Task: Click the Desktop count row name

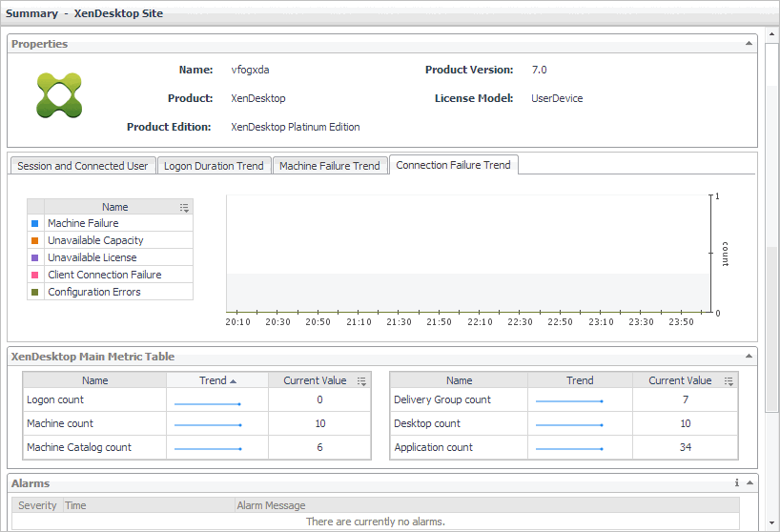Action: [x=427, y=423]
